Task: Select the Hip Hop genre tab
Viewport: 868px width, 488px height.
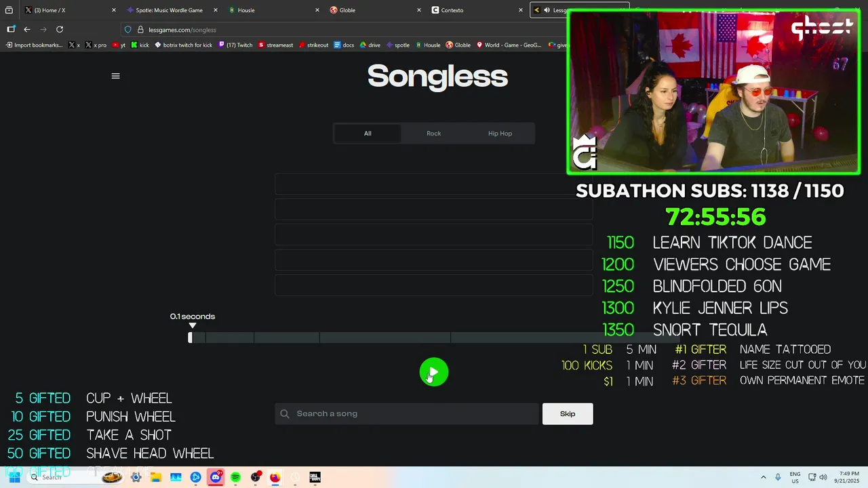Action: click(500, 134)
